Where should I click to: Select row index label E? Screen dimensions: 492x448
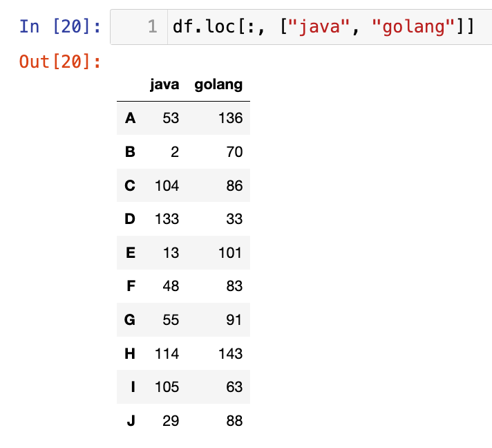coord(130,252)
